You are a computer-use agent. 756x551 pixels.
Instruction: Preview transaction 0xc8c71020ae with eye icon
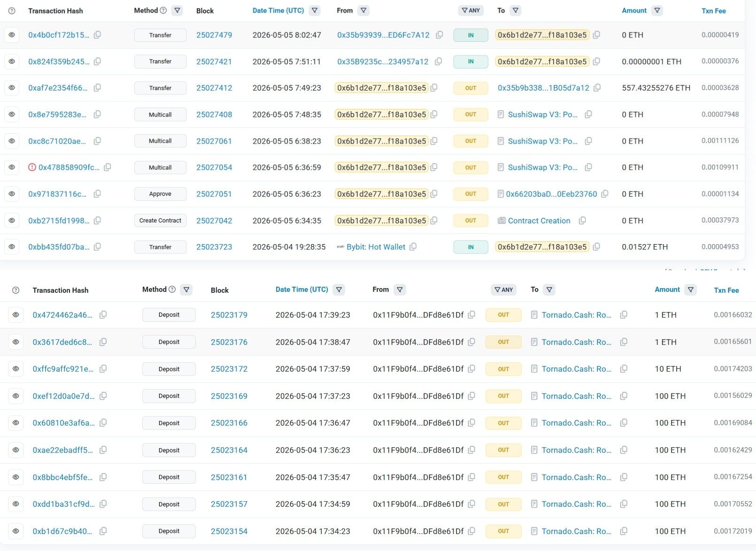click(12, 141)
